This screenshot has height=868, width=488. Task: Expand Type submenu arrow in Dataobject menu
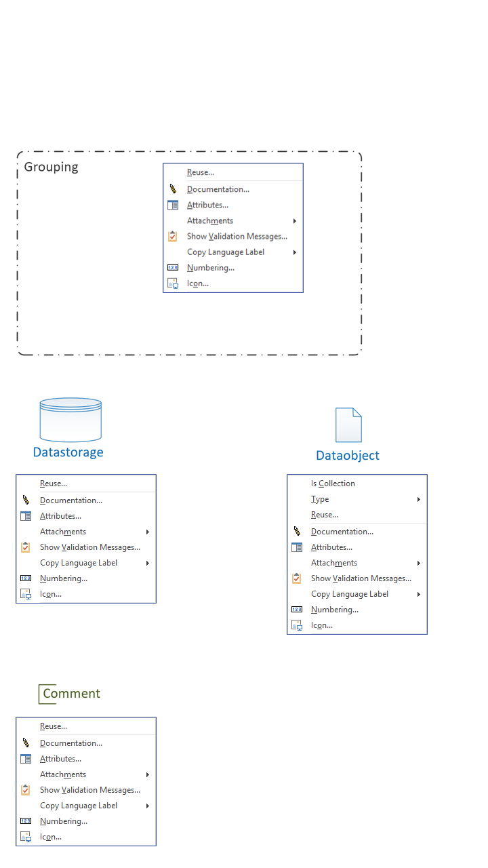(x=419, y=500)
